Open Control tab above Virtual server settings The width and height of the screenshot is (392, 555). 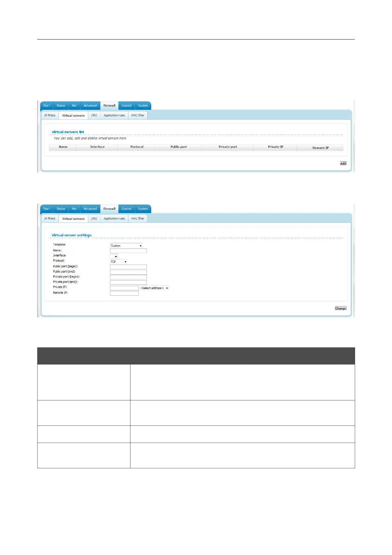(126, 209)
